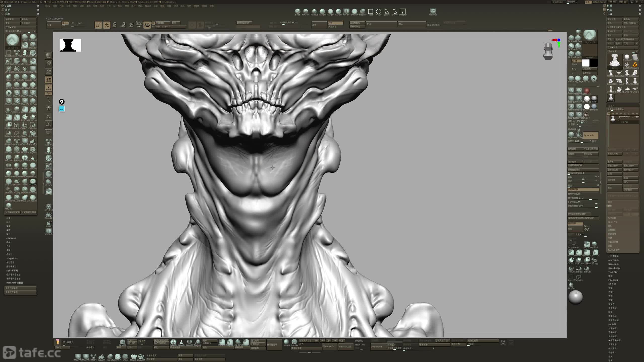Screen dimensions: 644x362
Task: Click the black secondary color swatch
Action: 594,63
